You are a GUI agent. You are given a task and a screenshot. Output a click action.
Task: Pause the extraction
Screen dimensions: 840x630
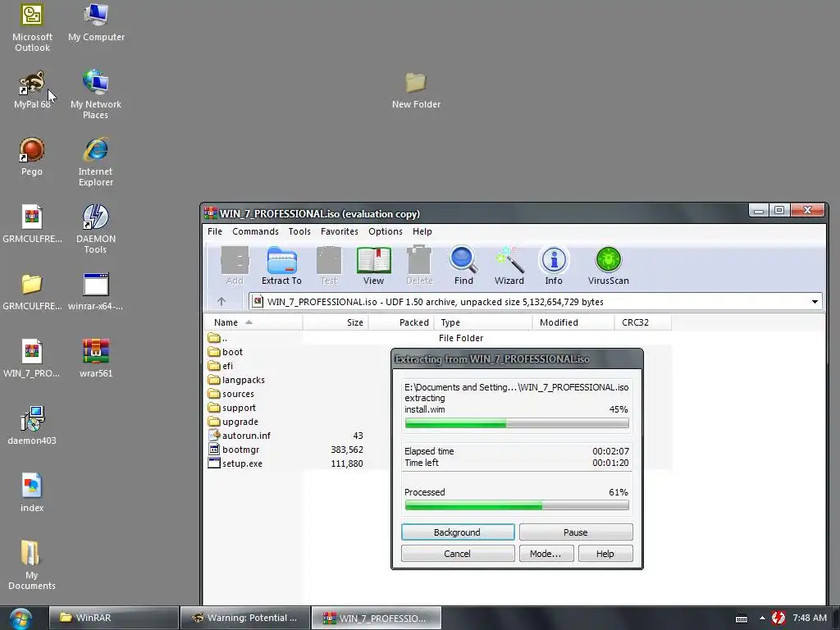tap(576, 532)
